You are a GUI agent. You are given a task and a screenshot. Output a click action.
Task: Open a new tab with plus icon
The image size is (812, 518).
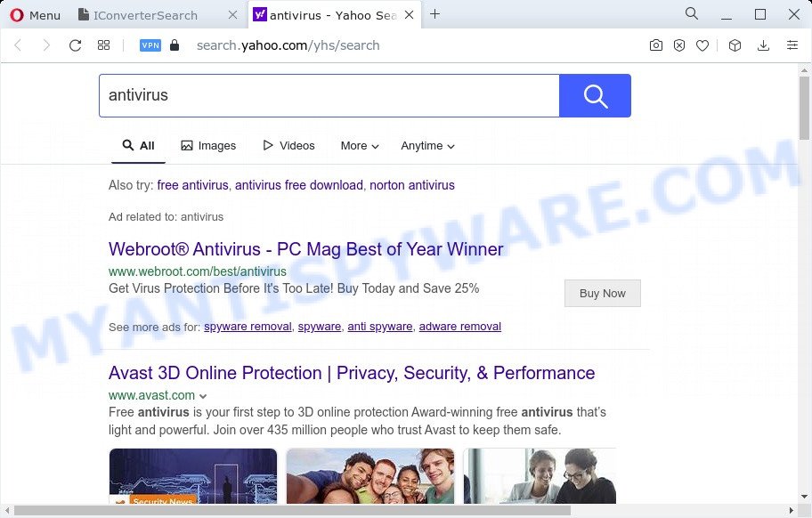(x=435, y=14)
